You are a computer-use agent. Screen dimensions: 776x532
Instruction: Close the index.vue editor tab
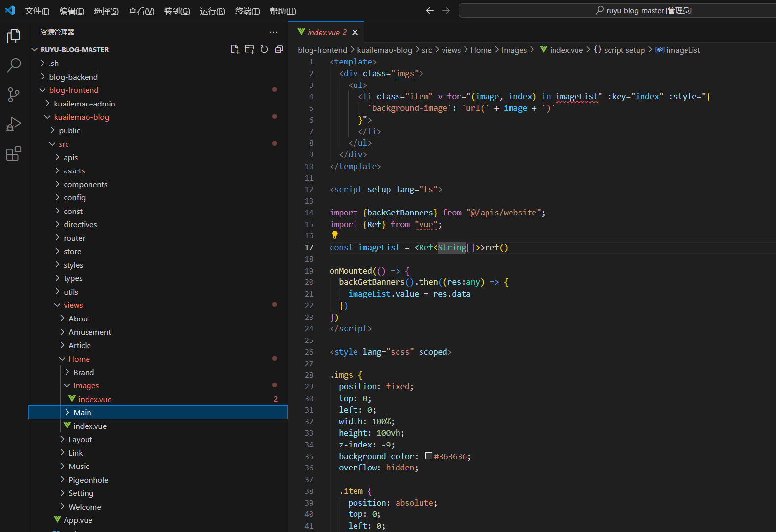(355, 32)
